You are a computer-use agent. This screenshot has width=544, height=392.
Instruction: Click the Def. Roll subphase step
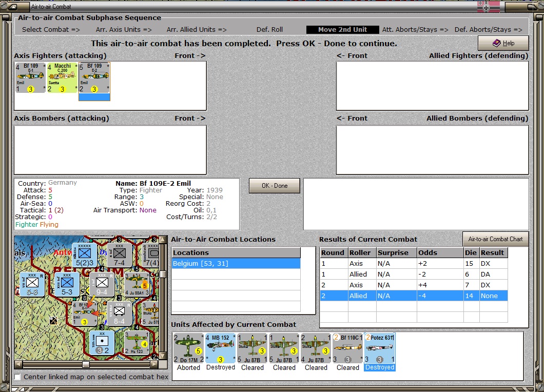point(269,29)
